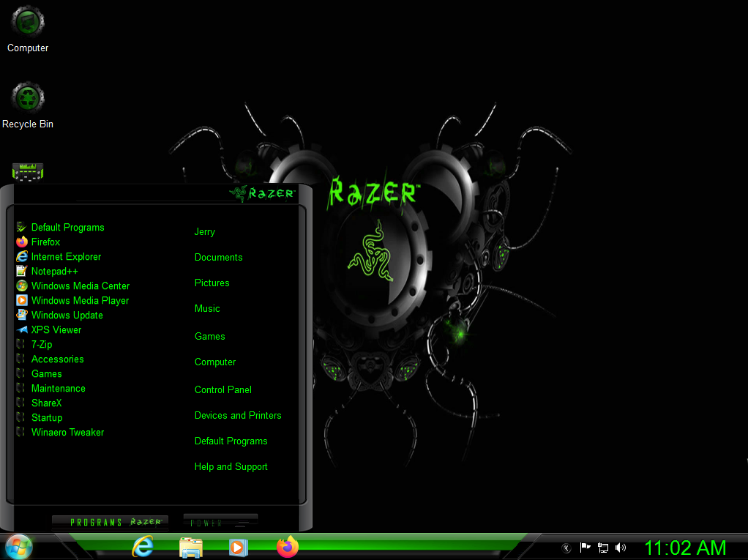The width and height of the screenshot is (748, 560).
Task: Expand the Accessories folder
Action: 50,359
